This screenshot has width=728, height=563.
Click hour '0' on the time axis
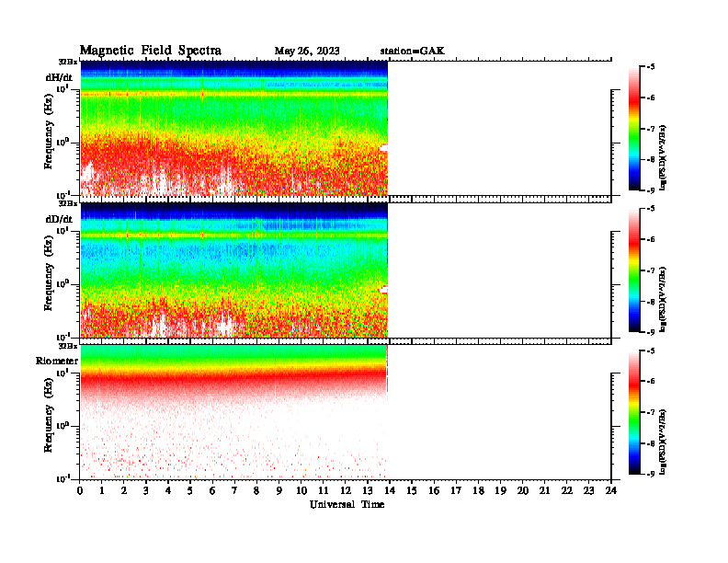click(x=80, y=491)
